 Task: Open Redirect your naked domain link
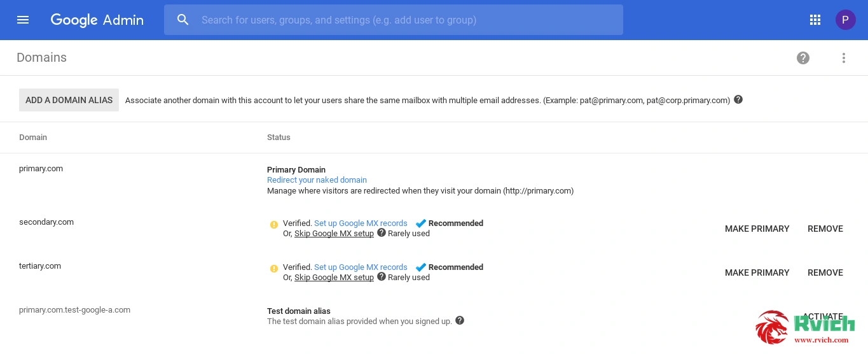pyautogui.click(x=317, y=180)
